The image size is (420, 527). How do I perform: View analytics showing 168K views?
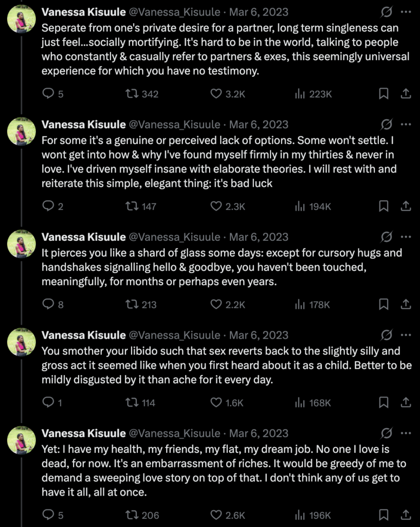[x=300, y=402]
